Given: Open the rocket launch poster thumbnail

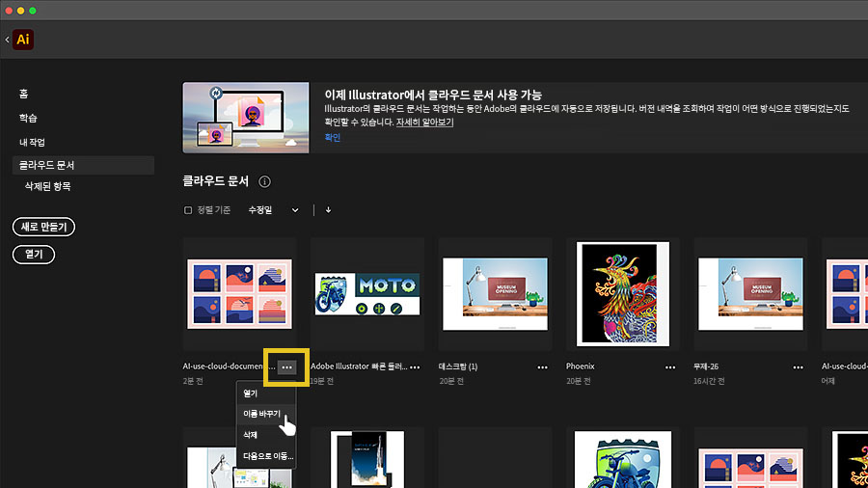Looking at the screenshot, I should click(367, 459).
